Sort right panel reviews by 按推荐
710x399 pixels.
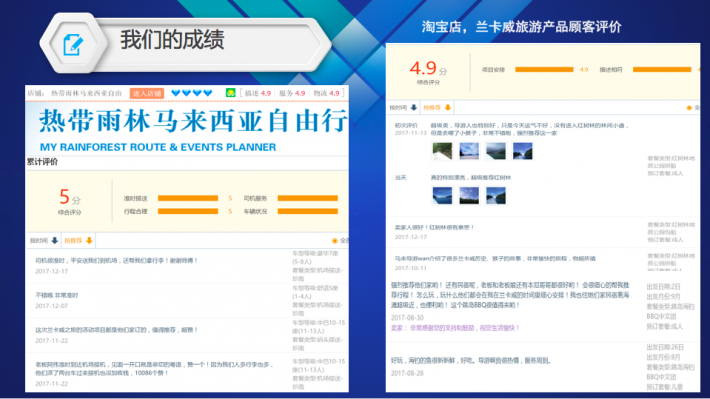(x=432, y=108)
